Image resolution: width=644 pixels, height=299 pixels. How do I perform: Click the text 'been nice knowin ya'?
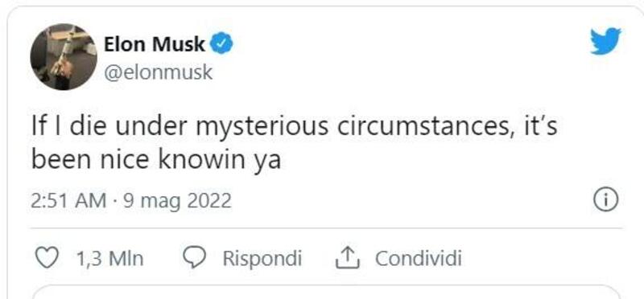pyautogui.click(x=156, y=160)
